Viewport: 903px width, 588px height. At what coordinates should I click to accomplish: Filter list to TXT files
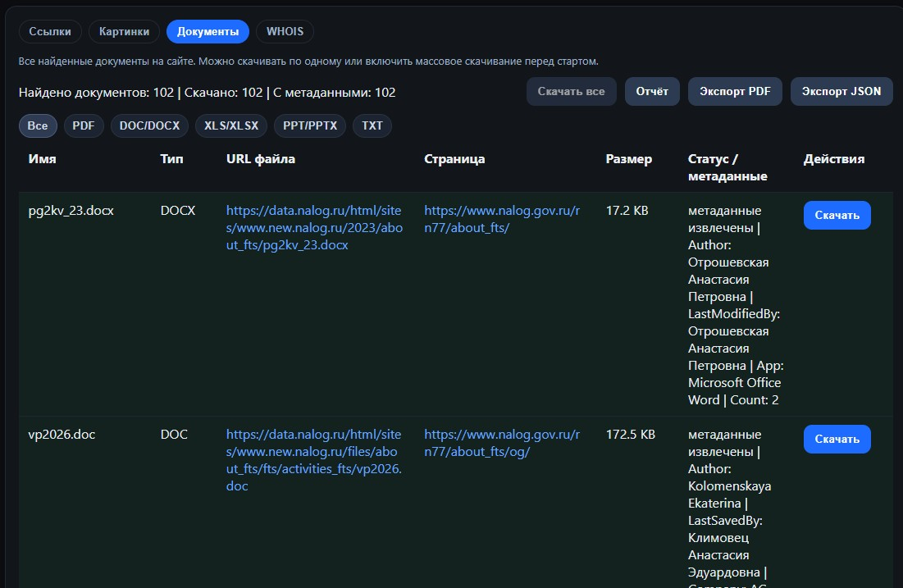372,125
